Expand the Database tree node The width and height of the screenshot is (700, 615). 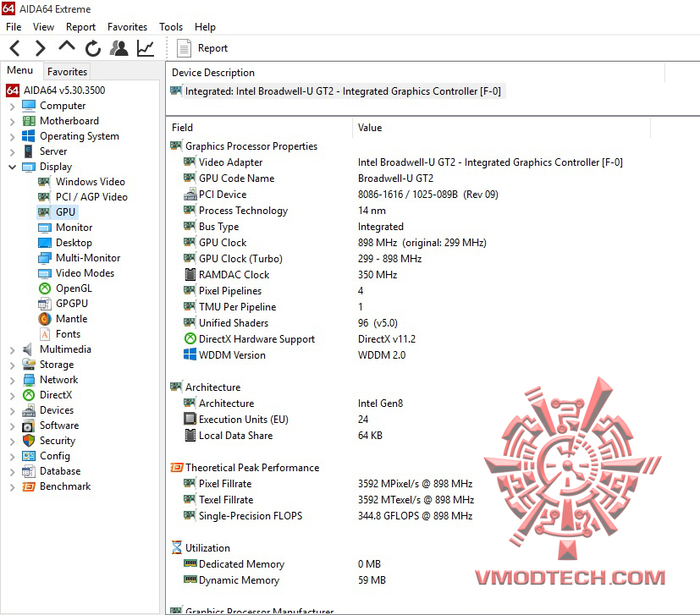(12, 471)
